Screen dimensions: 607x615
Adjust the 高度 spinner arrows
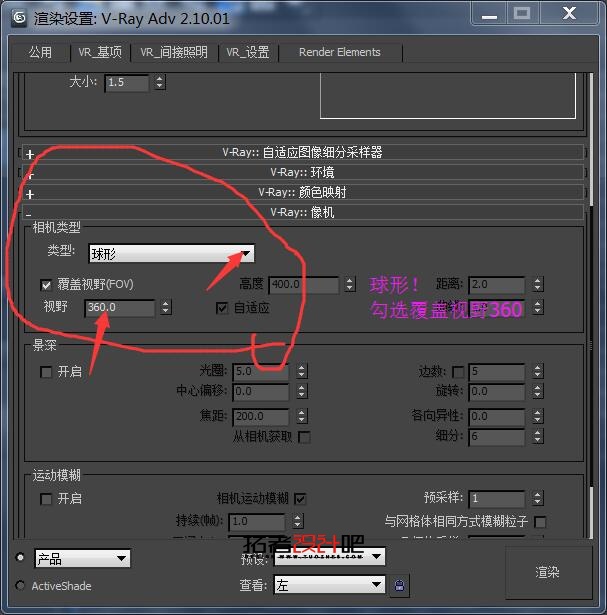click(x=350, y=284)
